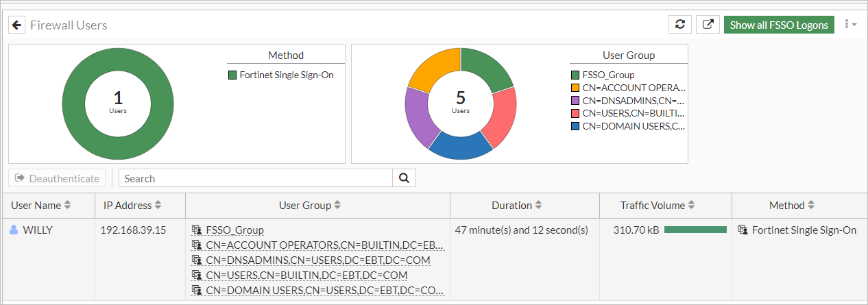Click FSSO_Group link in table row

click(234, 230)
